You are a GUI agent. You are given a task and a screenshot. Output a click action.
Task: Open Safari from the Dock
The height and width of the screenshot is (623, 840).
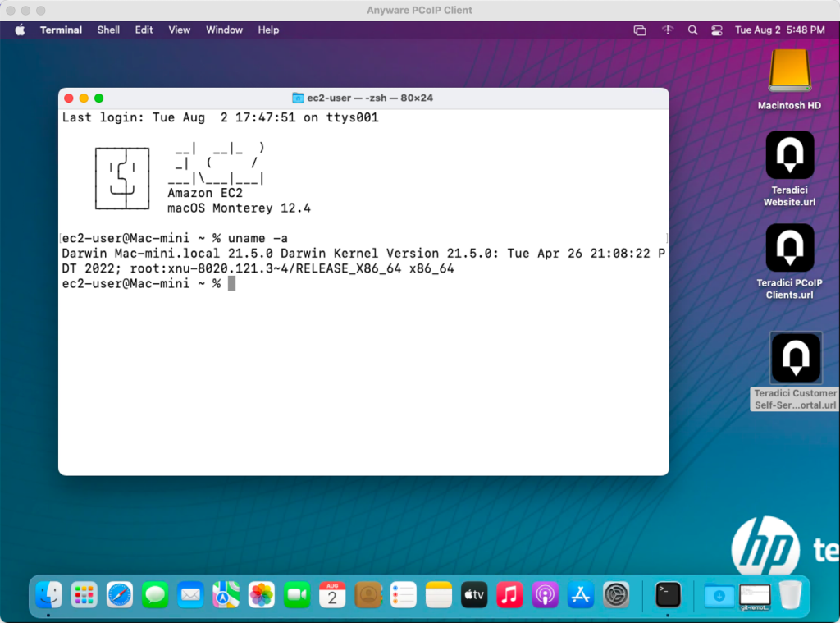tap(120, 594)
